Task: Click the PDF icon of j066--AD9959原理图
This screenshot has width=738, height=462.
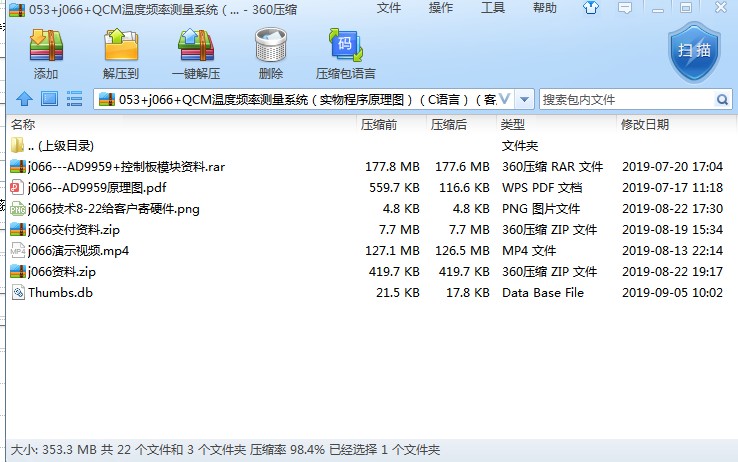Action: coord(17,187)
